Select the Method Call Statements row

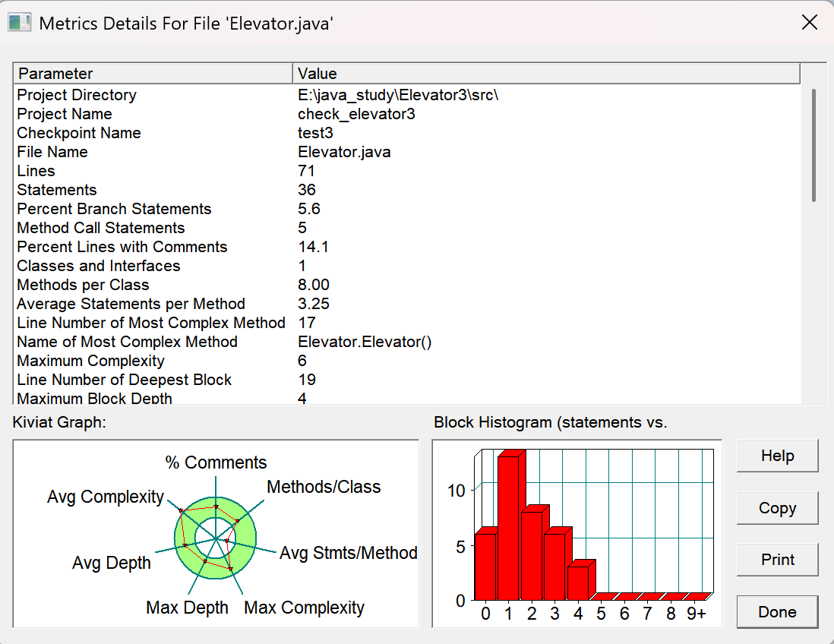pyautogui.click(x=407, y=228)
